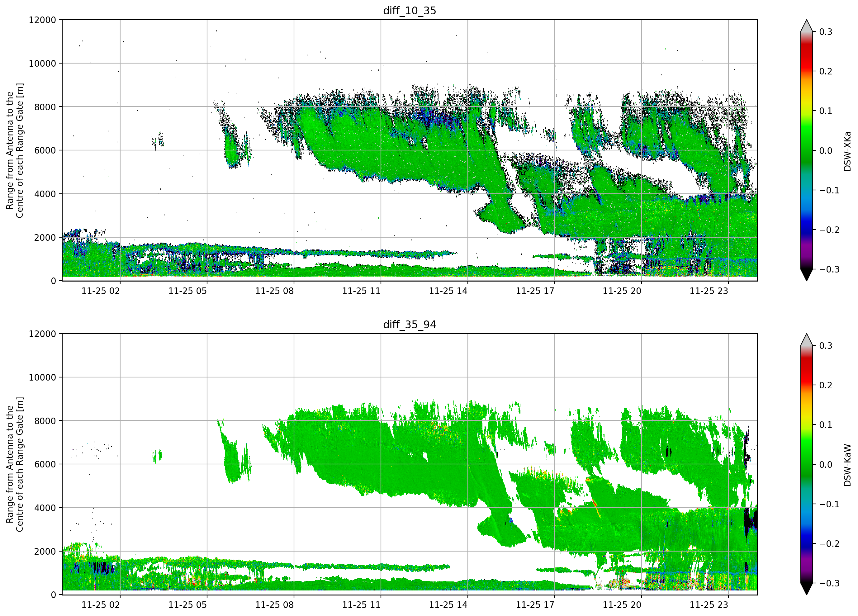Click gray upper extend arrow of DSW-KaW colorbar
858x616 pixels.
(x=807, y=340)
